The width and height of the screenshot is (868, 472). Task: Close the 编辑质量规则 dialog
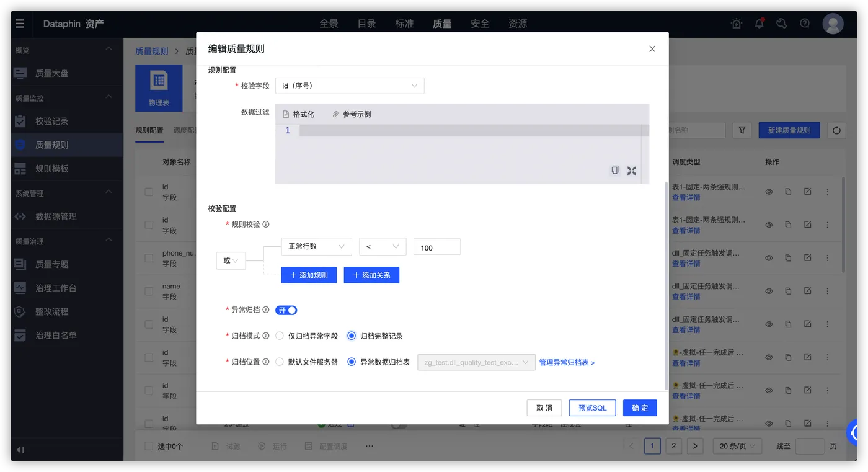click(x=652, y=49)
